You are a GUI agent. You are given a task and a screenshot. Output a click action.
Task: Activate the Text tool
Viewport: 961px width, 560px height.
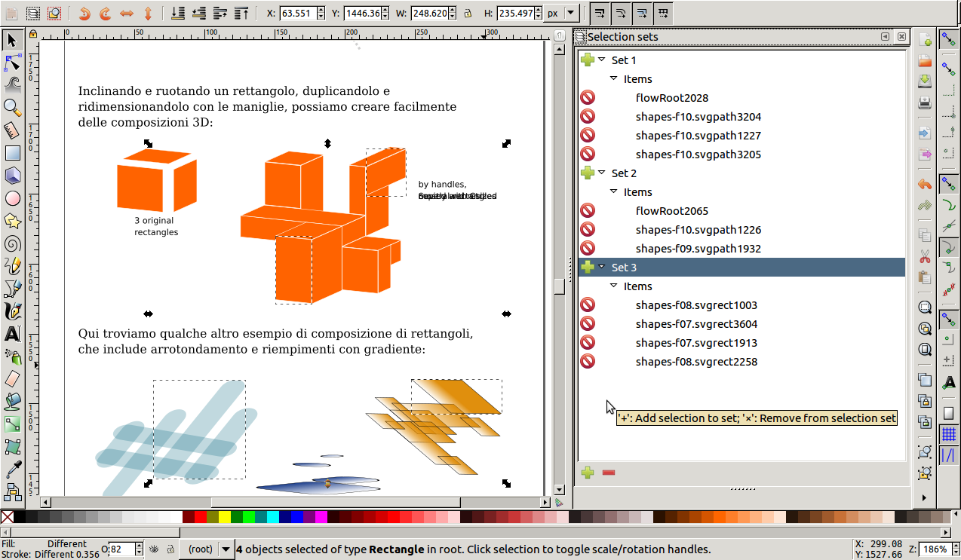coord(12,333)
